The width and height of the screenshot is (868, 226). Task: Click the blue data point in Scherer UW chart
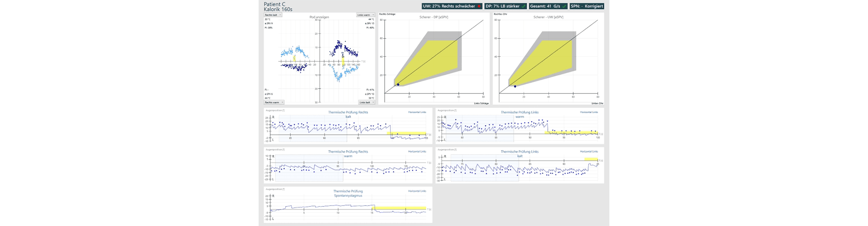515,86
